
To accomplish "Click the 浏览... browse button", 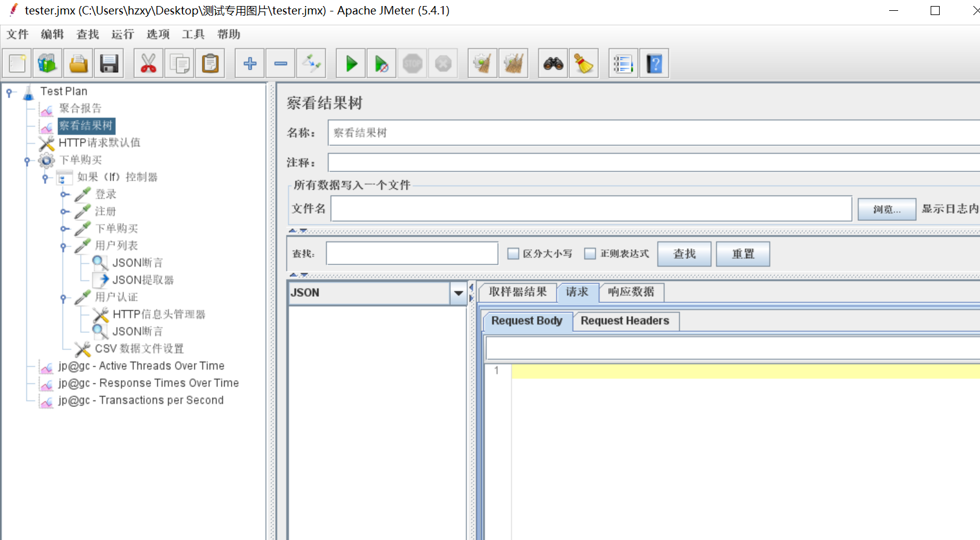I will click(x=887, y=209).
